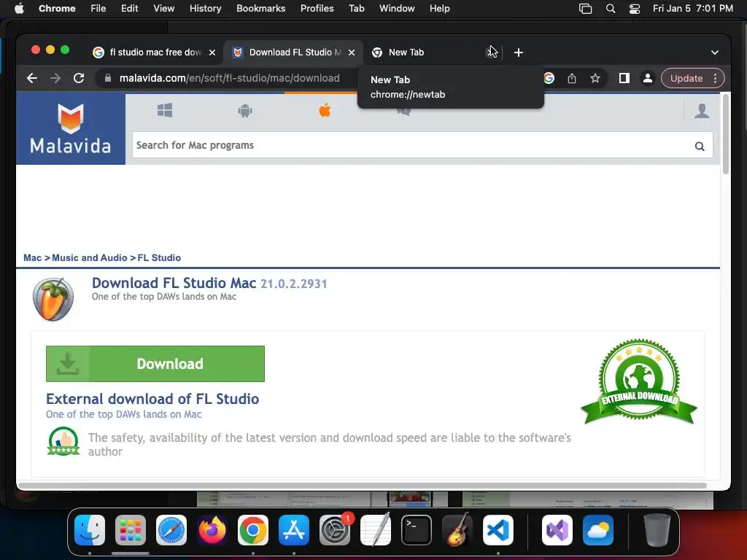Reload the current page

pyautogui.click(x=79, y=78)
